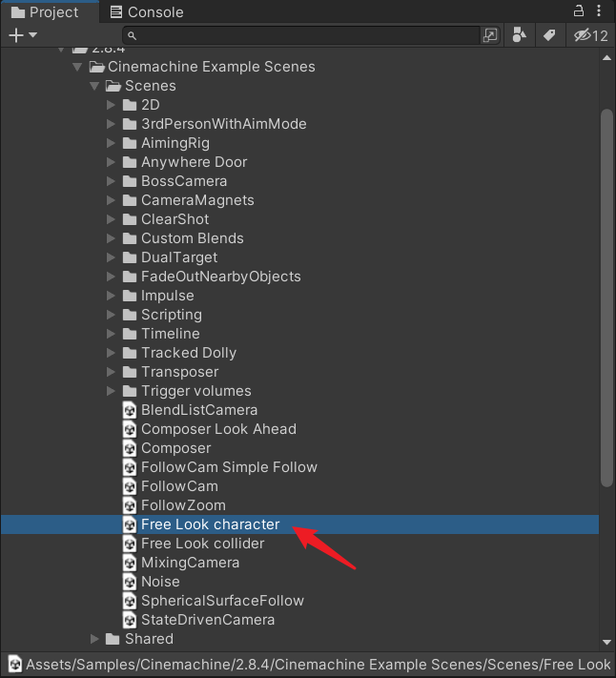The width and height of the screenshot is (616, 678).
Task: Click the vertical scrollbar thumb
Action: coord(606,298)
